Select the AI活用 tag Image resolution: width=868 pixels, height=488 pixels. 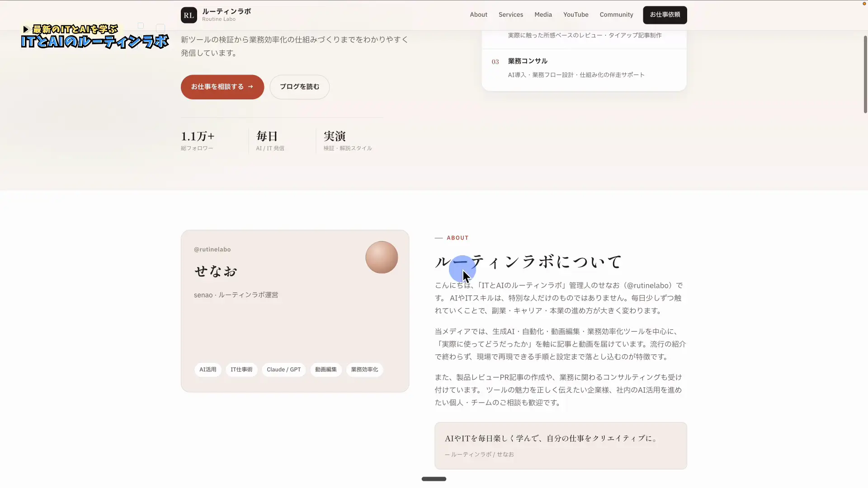[208, 370]
